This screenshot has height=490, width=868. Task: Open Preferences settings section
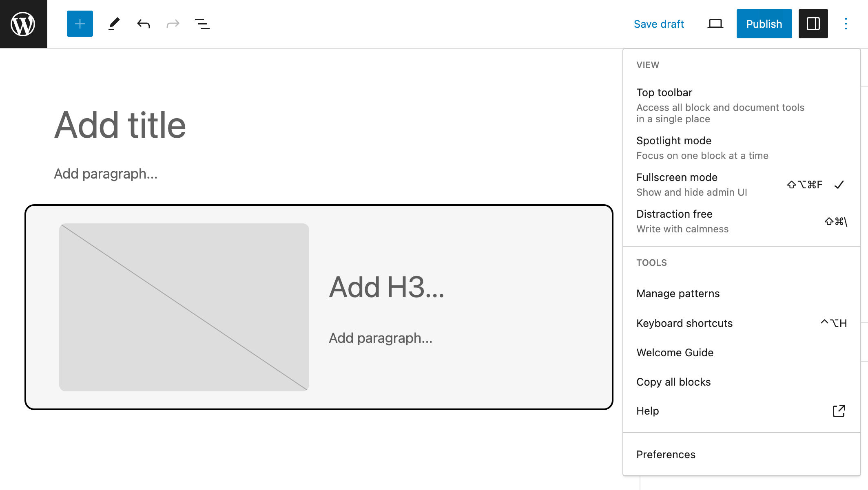(x=665, y=454)
